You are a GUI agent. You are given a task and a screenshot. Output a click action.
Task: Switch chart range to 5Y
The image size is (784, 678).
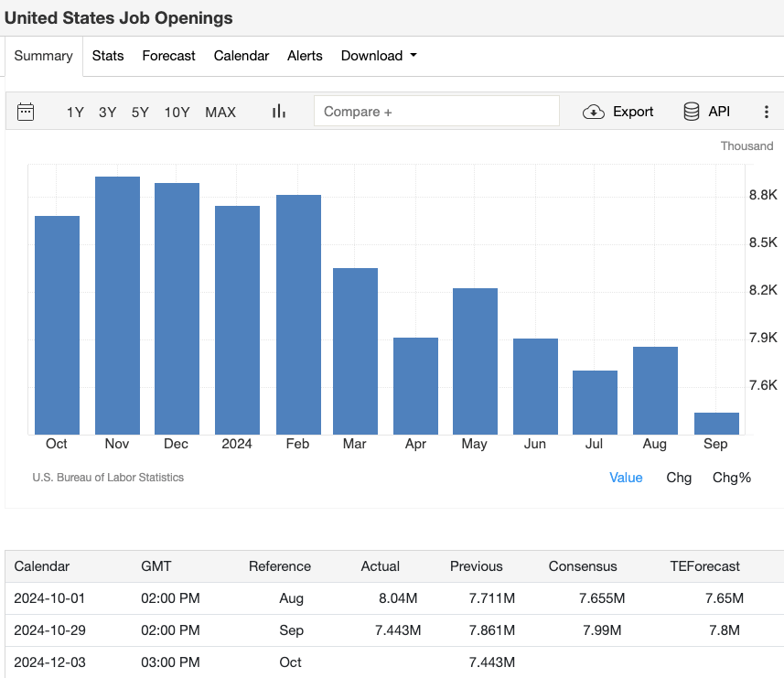tap(140, 112)
